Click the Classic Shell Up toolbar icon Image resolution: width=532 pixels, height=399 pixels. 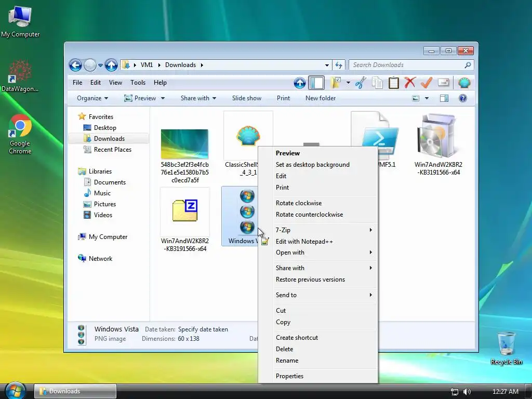(x=299, y=83)
